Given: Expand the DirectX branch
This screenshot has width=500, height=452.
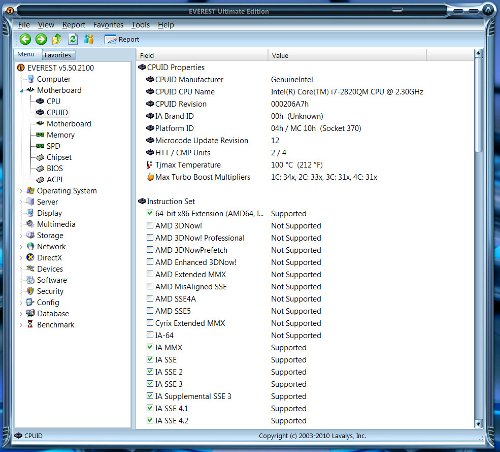Looking at the screenshot, I should coord(21,258).
